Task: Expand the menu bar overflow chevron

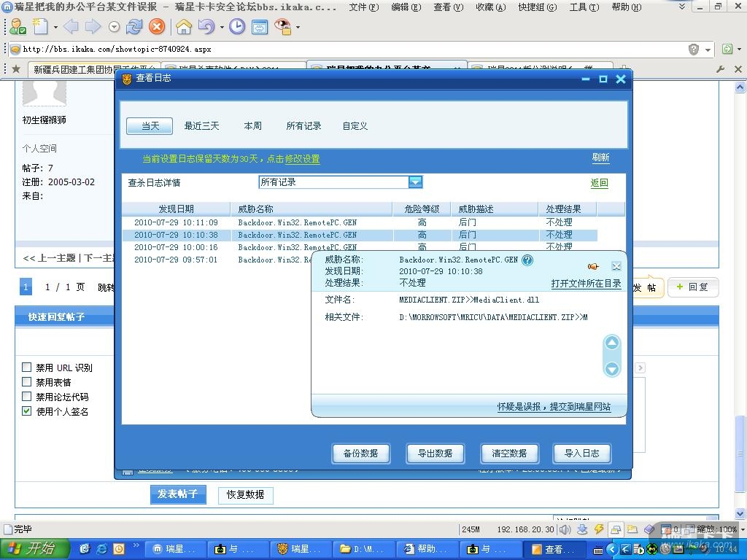Action: (x=682, y=7)
